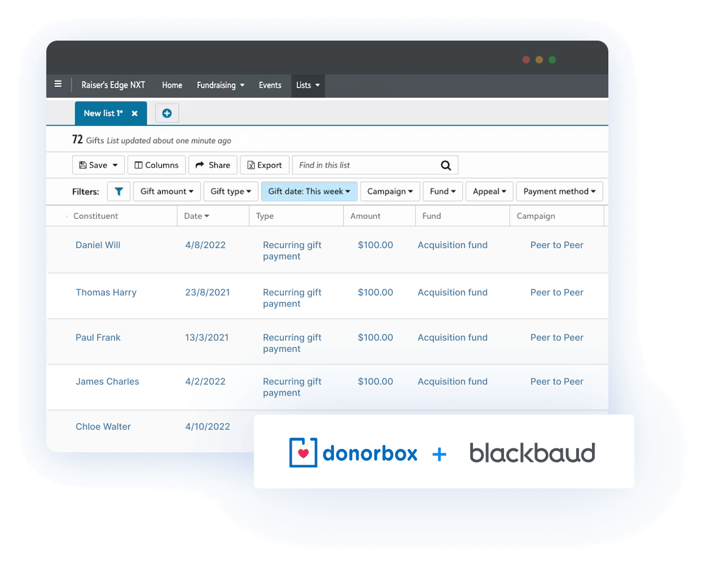Open constituent James Charles
The image size is (728, 582).
[107, 382]
